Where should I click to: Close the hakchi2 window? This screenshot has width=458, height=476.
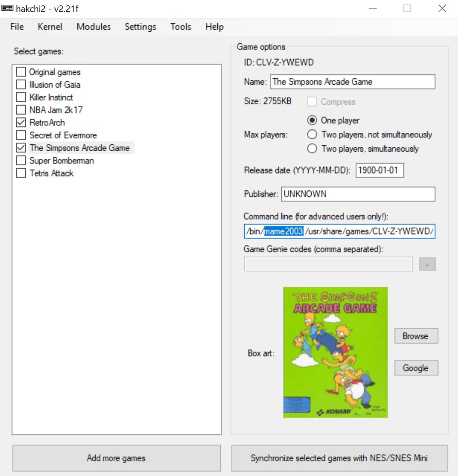click(442, 8)
